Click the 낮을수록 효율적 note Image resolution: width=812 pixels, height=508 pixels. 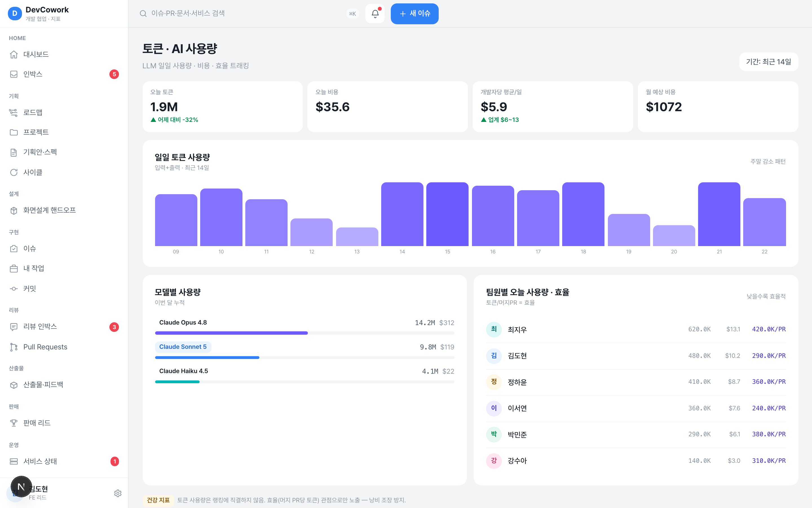coord(766,296)
